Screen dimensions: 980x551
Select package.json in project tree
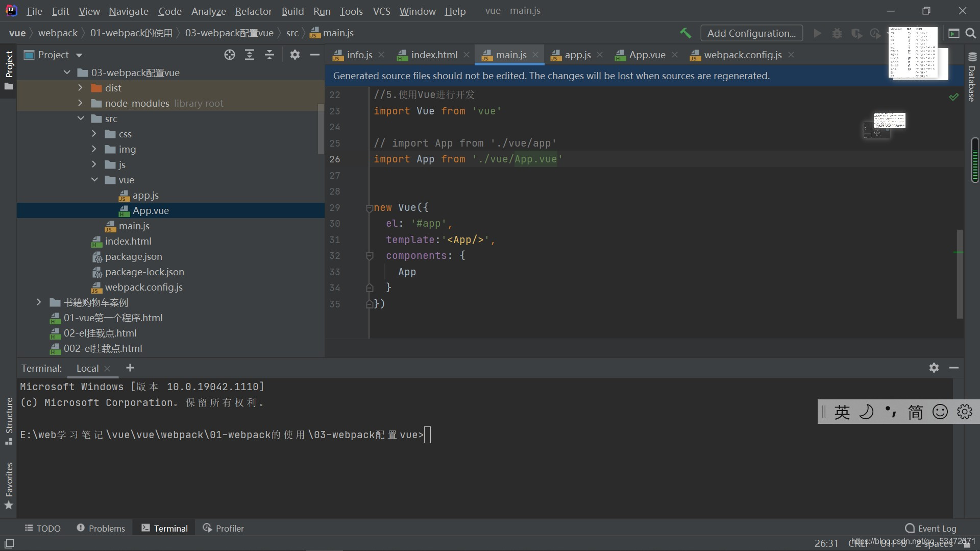pos(133,256)
